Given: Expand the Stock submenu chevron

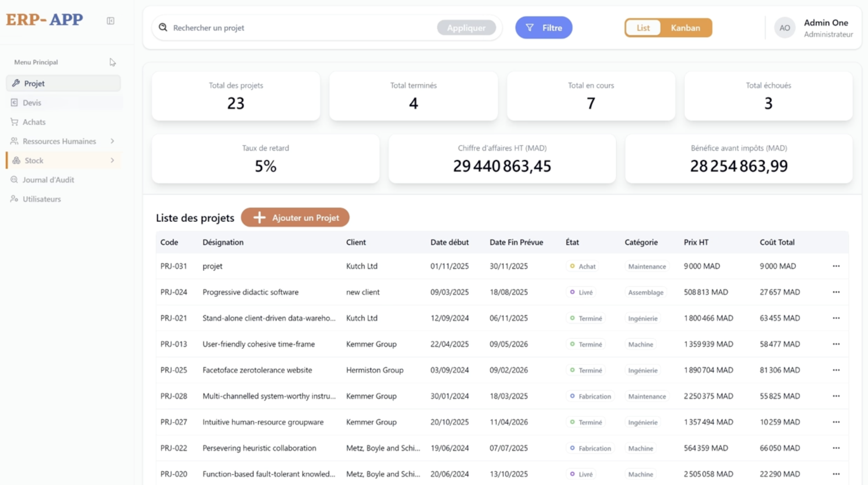Looking at the screenshot, I should (112, 160).
